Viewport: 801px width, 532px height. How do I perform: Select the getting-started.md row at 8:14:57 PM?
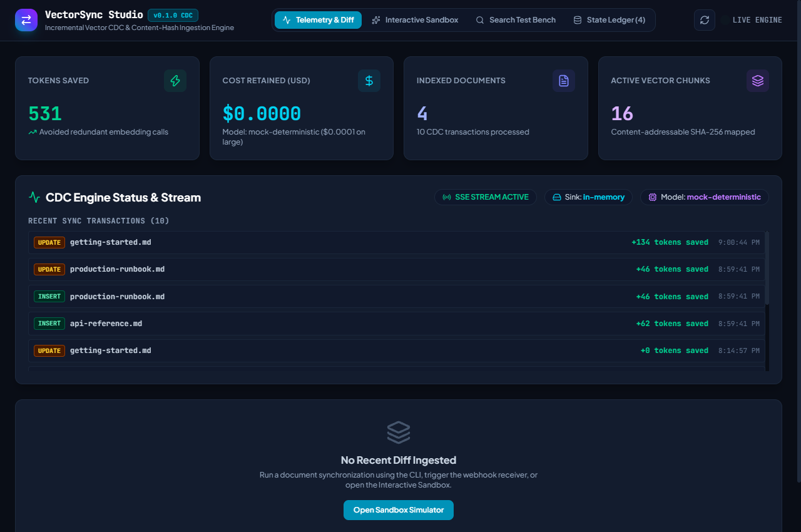(x=397, y=350)
